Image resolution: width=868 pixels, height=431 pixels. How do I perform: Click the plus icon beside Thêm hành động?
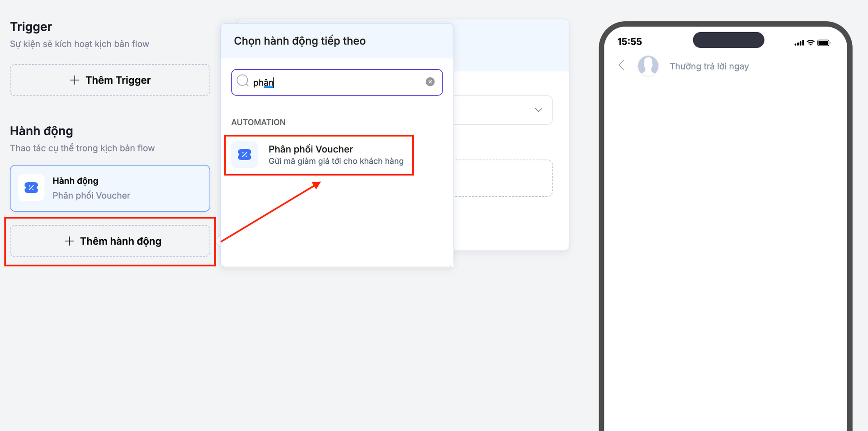click(69, 241)
